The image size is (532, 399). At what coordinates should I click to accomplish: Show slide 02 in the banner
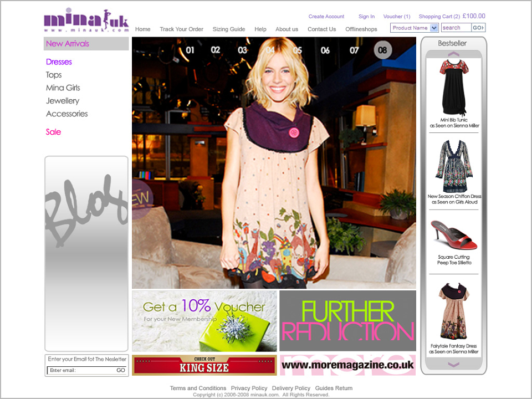(x=216, y=50)
